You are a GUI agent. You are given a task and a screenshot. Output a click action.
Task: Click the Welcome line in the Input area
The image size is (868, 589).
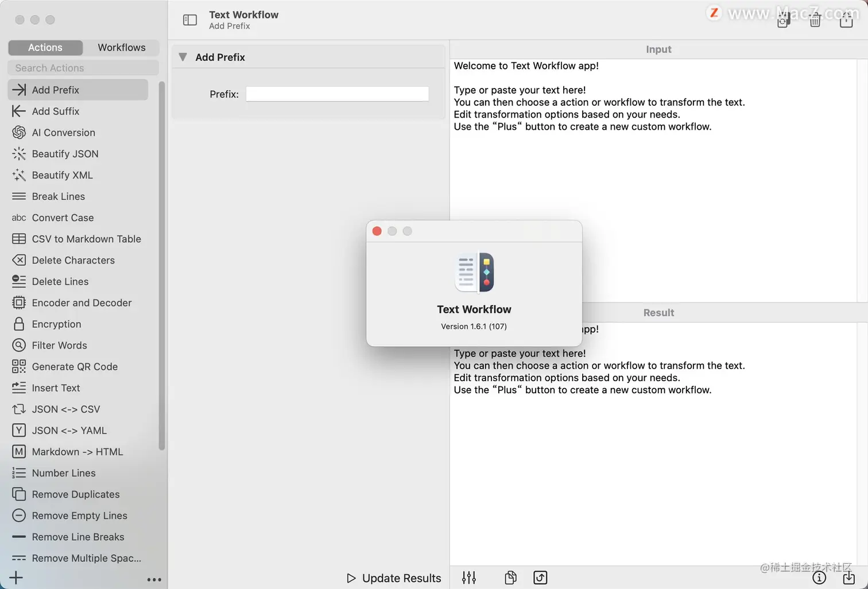[x=526, y=65]
